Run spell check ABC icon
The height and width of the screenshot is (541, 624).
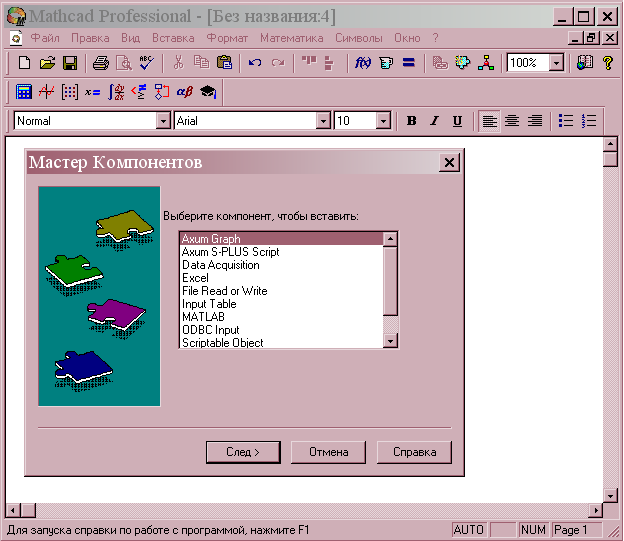click(146, 63)
